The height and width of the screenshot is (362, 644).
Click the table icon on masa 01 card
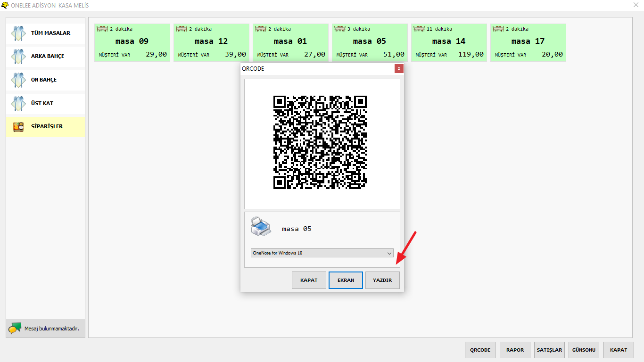[x=261, y=29]
